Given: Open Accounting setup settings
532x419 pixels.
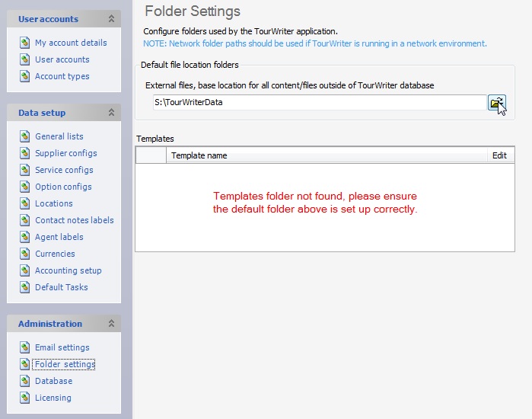Looking at the screenshot, I should point(68,270).
